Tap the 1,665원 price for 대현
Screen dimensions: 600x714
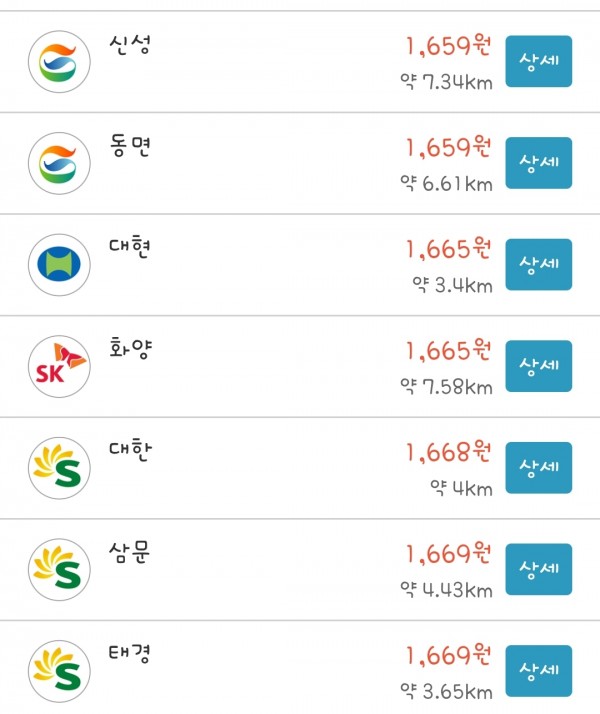pos(448,249)
